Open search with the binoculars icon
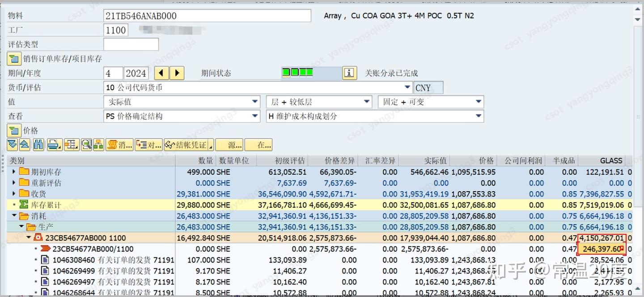The height and width of the screenshot is (297, 644). pyautogui.click(x=39, y=144)
